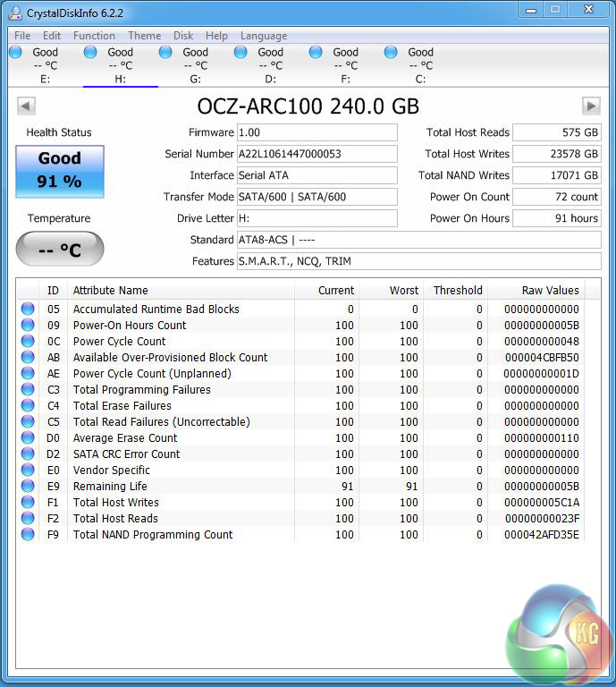Click status orb for Power Cycle Count (Unplanned)
The height and width of the screenshot is (687, 616).
click(28, 373)
